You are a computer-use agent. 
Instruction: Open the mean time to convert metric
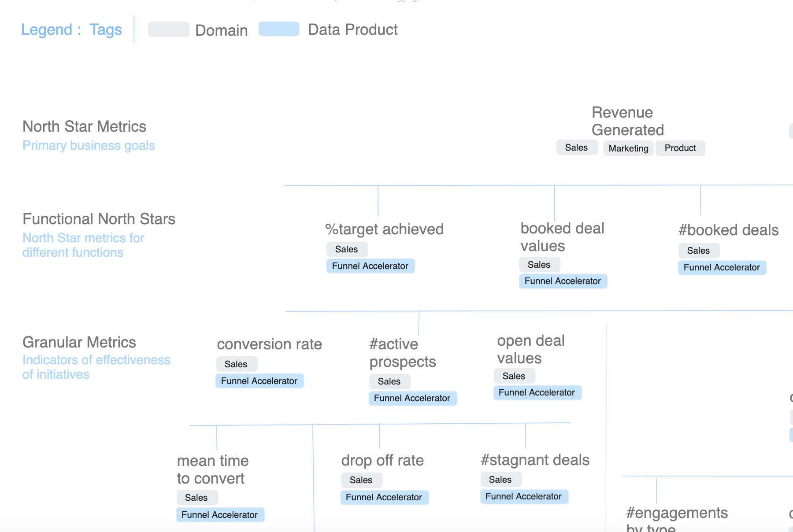coord(212,469)
